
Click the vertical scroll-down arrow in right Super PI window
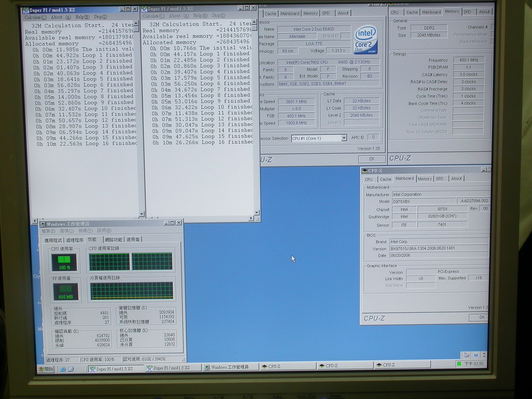point(257,212)
